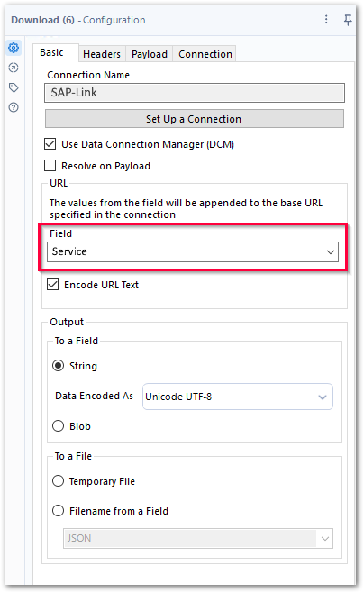Open the Connection tab

pyautogui.click(x=205, y=54)
